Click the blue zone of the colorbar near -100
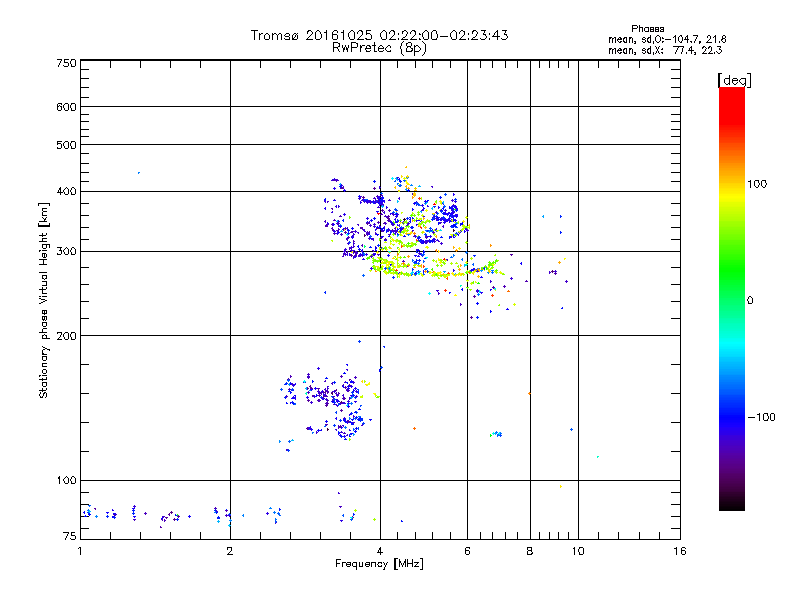This screenshot has width=800, height=600. 732,417
